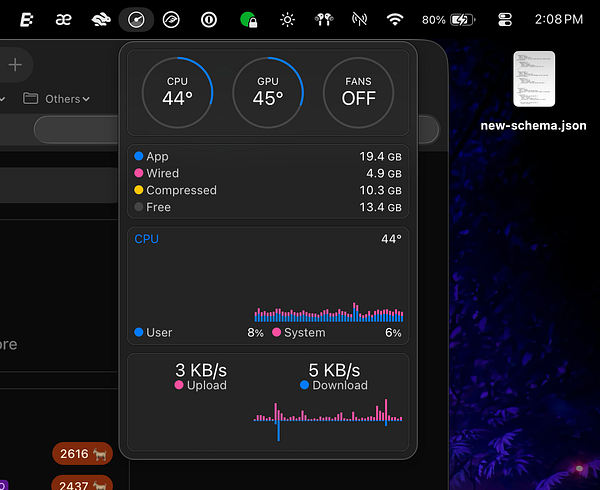
Task: Click the CPU usage history graph
Action: [x=329, y=312]
